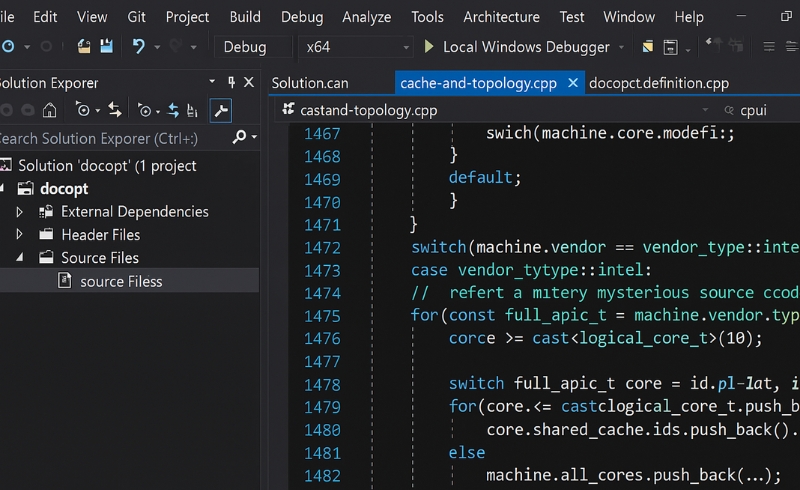Expand the External Dependencies node
Screen dimensions: 800x490
coord(19,211)
